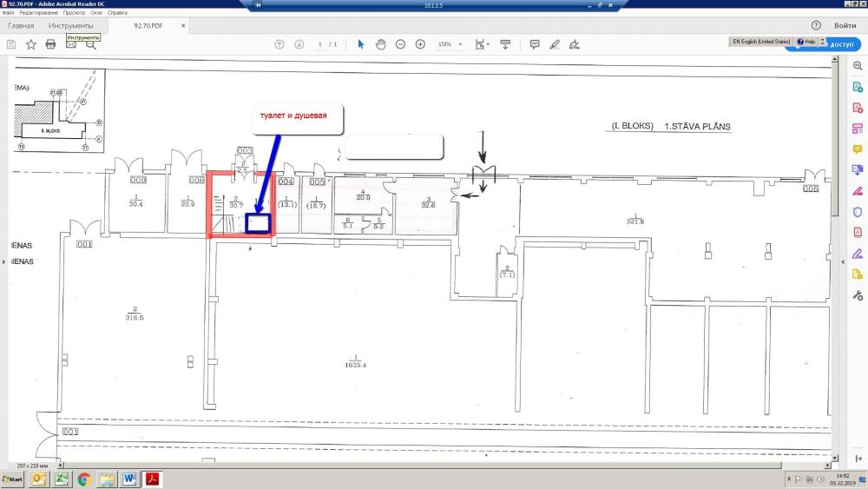Expand the page fit options dropdown
This screenshot has height=489, width=868.
point(483,44)
